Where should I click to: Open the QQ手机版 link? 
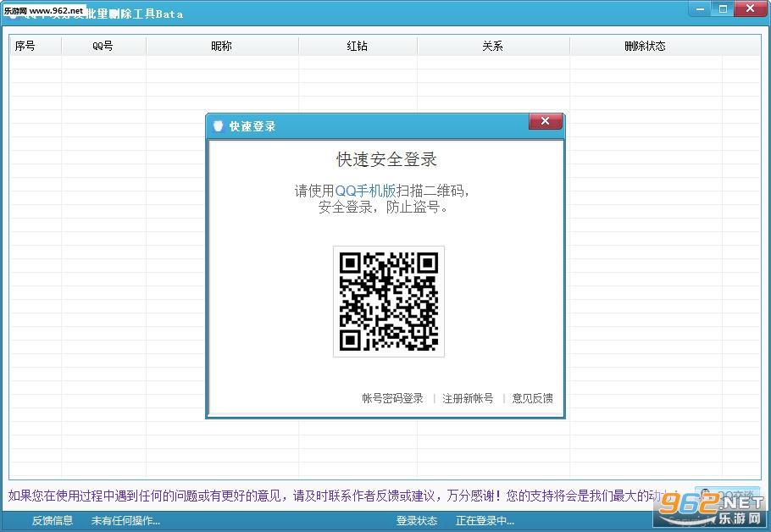(x=365, y=191)
